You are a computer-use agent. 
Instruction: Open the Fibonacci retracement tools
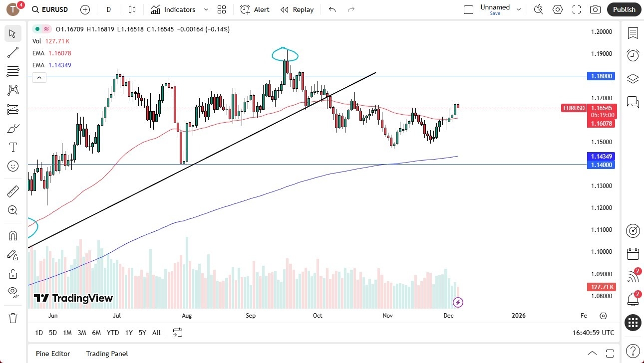pos(12,71)
